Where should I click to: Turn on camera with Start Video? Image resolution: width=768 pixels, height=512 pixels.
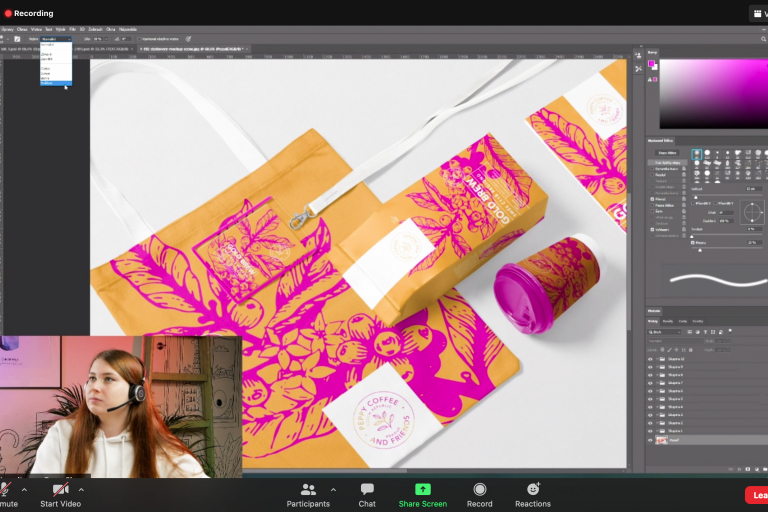(x=61, y=494)
